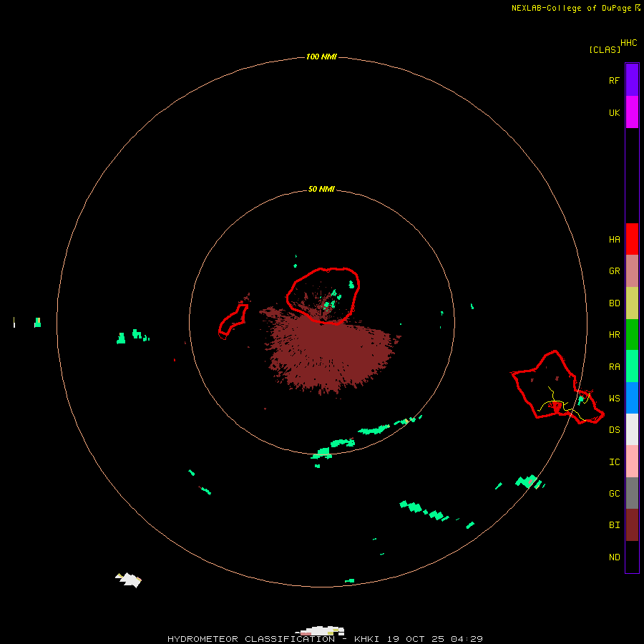Click the 'NEXLAB-College of DuPage' credit text
Image resolution: width=644 pixels, height=644 pixels.
click(x=571, y=8)
